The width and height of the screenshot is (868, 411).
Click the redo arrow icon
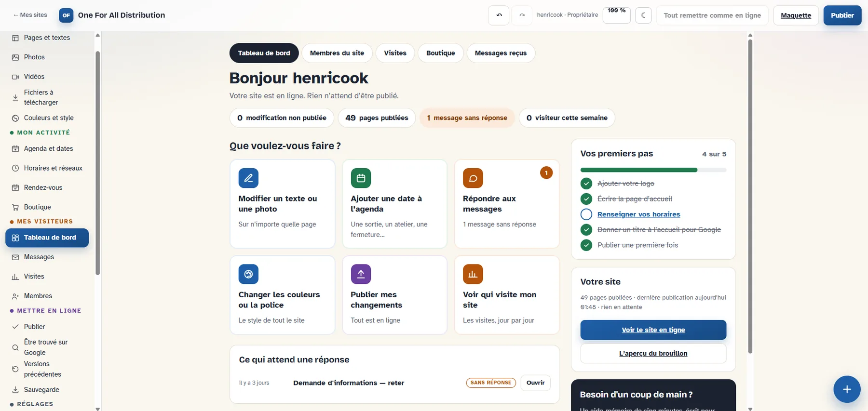(522, 15)
